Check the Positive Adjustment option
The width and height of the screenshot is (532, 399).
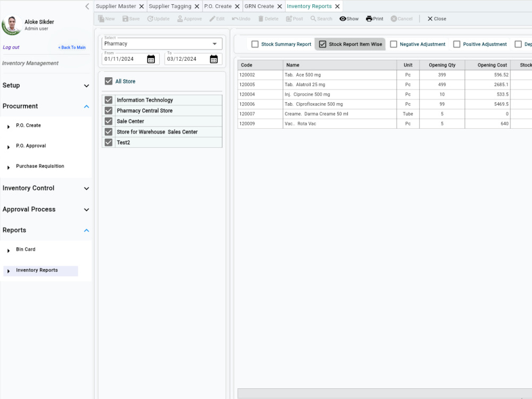(x=456, y=44)
